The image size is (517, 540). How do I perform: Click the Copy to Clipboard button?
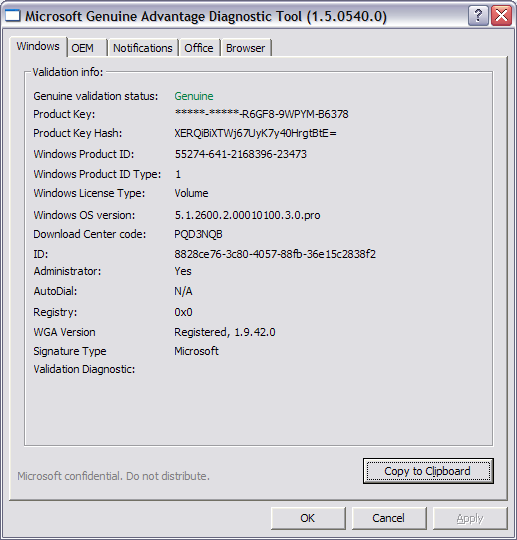[x=428, y=471]
